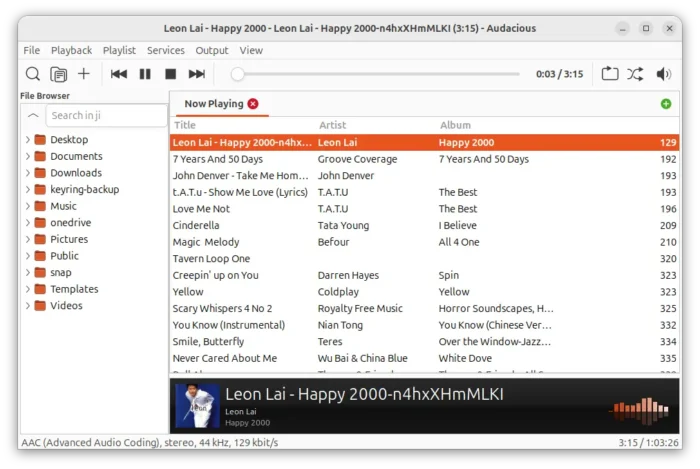Open the volume control
The height and width of the screenshot is (469, 700).
pyautogui.click(x=663, y=74)
